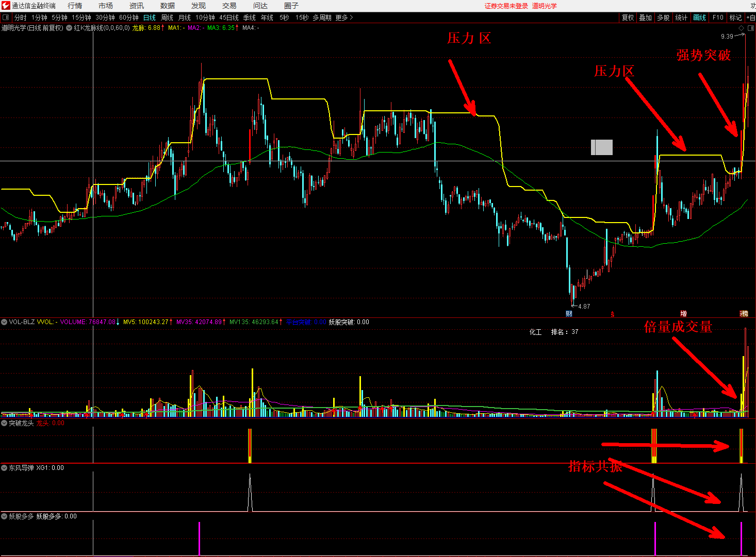Select the 5分钟 period

[59, 18]
